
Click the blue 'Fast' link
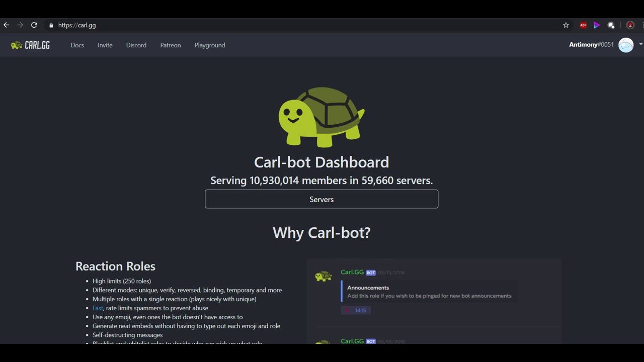(98, 308)
